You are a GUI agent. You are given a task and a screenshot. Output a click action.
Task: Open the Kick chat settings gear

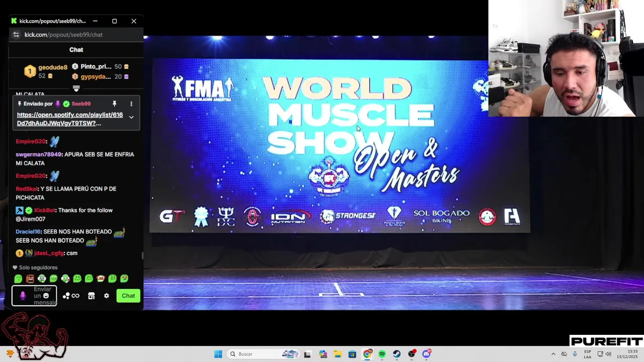point(106,296)
